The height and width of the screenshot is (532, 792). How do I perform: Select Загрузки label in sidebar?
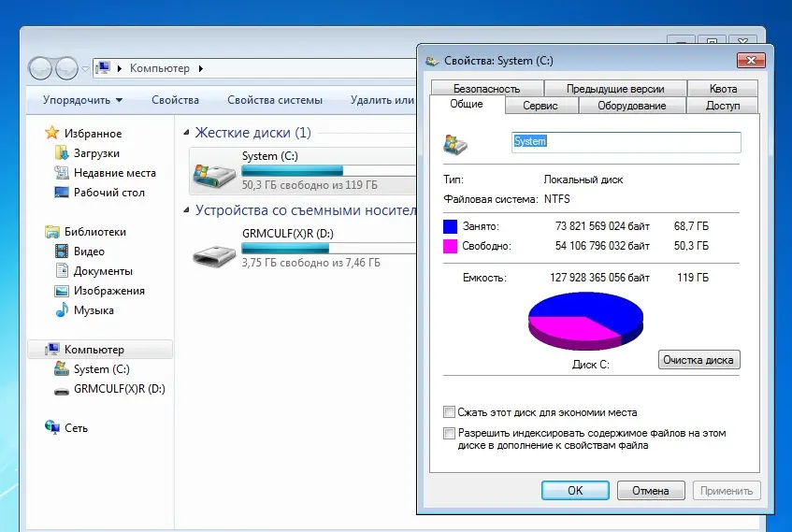pos(96,153)
